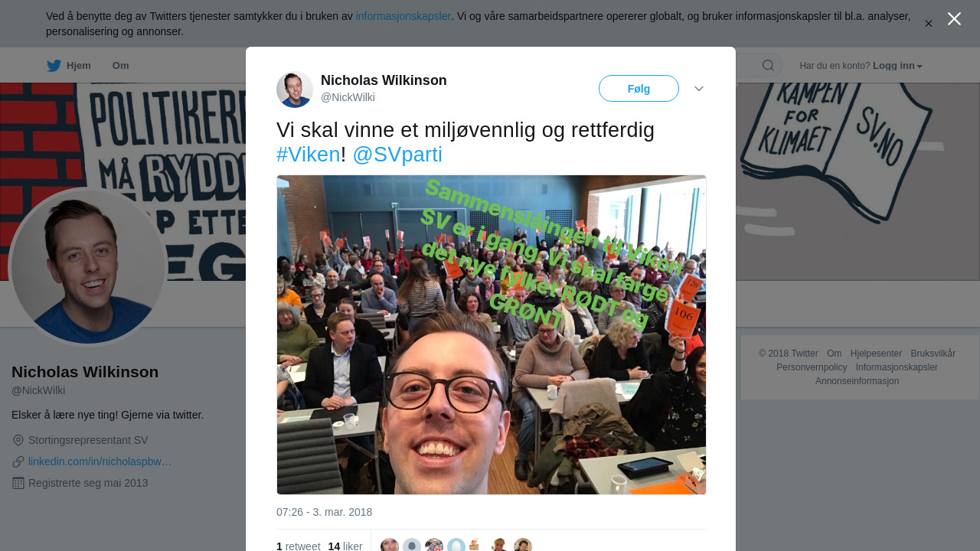Click the first liker's avatar
Image resolution: width=980 pixels, height=551 pixels.
(390, 545)
